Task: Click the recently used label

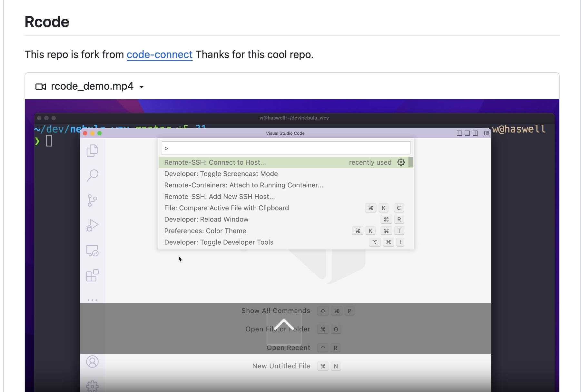Action: 370,162
